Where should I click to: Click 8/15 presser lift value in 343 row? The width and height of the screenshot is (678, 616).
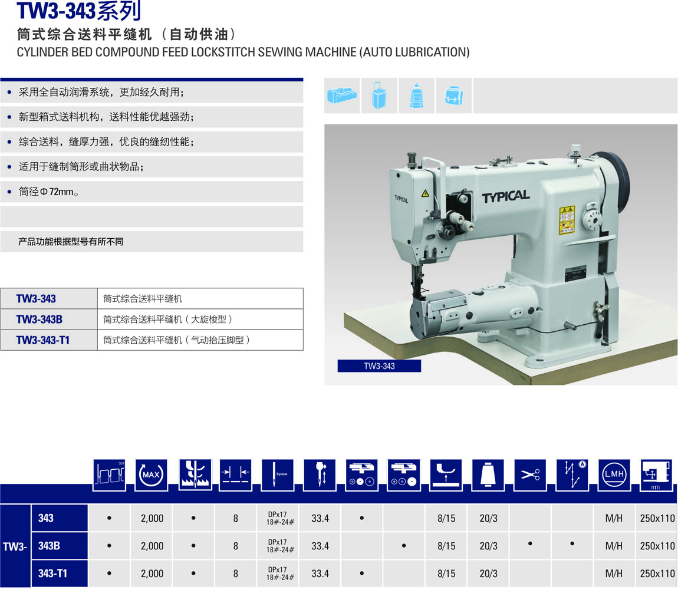pos(446,518)
